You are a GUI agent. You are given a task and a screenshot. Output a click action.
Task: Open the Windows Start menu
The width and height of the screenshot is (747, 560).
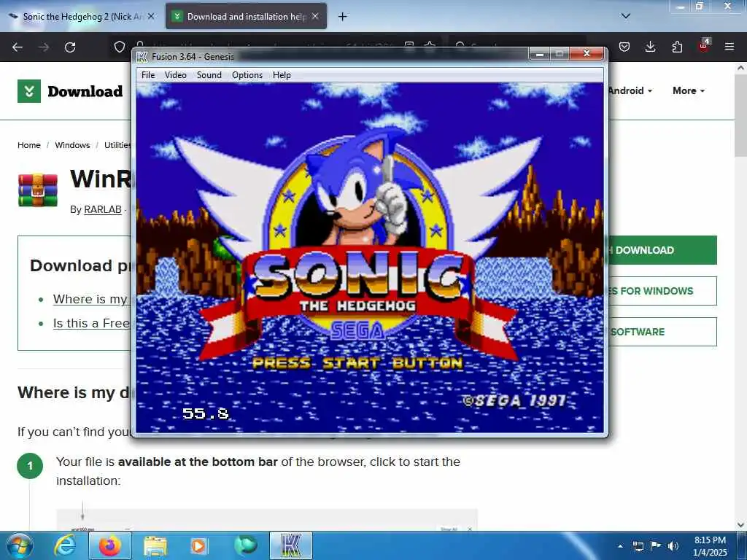[20, 546]
